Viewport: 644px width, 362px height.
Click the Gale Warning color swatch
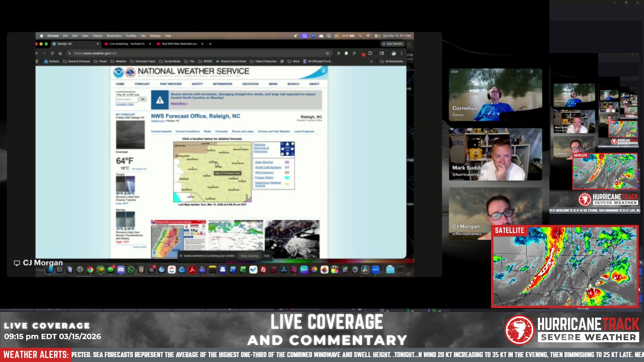point(287,162)
